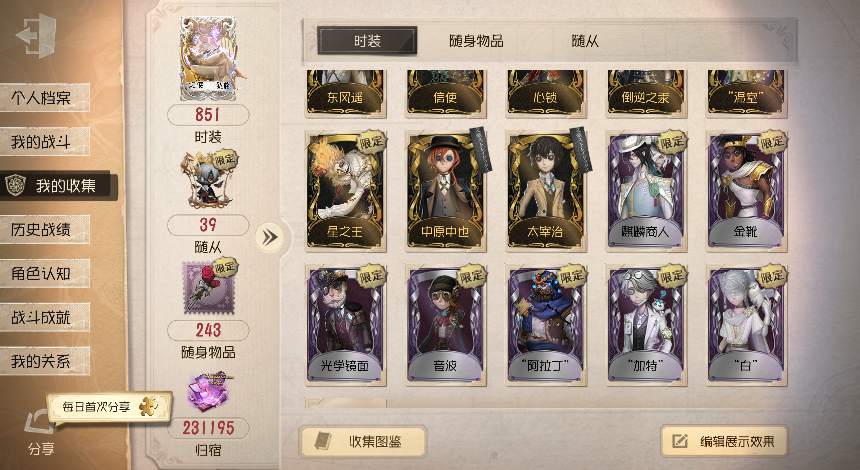Open the featured costume card above 851

208,59
